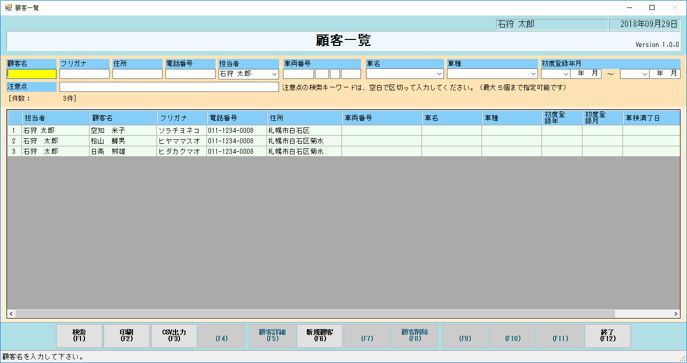This screenshot has width=687, height=363.
Task: Click the 空知 米子 customer name cell
Action: click(123, 130)
